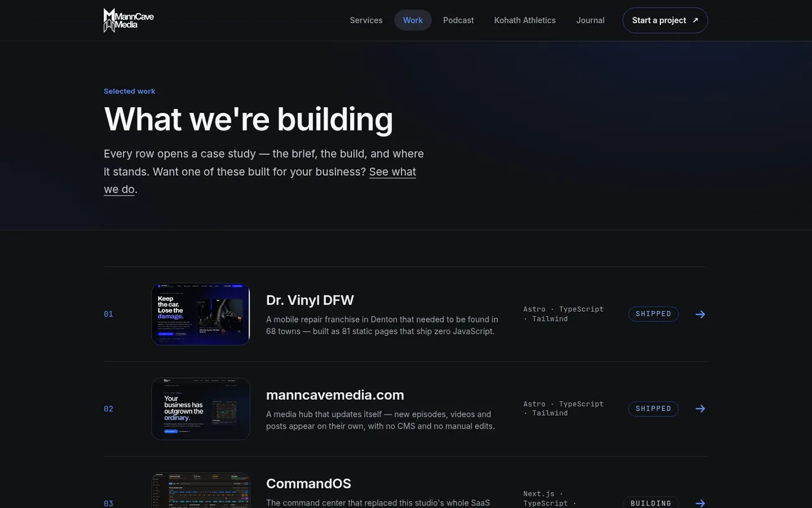The image size is (812, 508).
Task: Open Dr. Vinyl DFW thumbnail preview
Action: coord(200,314)
